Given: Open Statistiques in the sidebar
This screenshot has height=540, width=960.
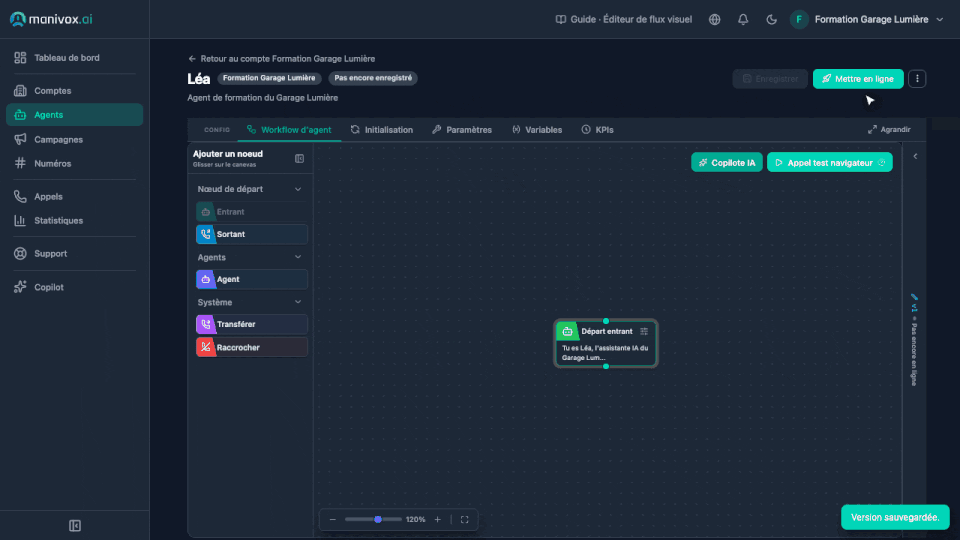Looking at the screenshot, I should coord(74,220).
